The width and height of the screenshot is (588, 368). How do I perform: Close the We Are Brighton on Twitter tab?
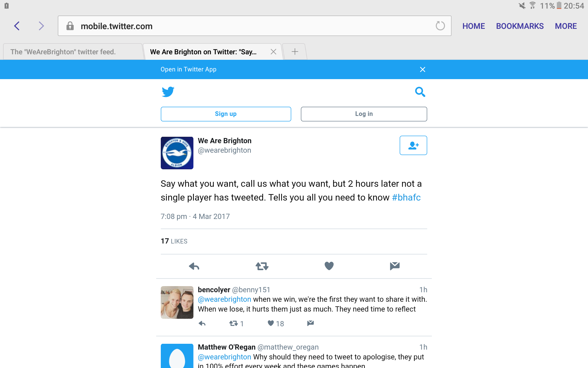coord(273,52)
